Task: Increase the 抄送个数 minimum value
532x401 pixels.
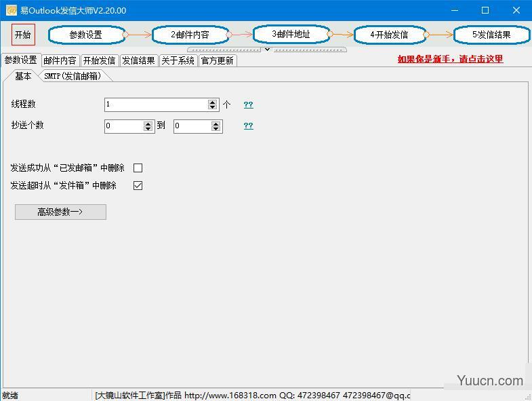Action: point(148,123)
